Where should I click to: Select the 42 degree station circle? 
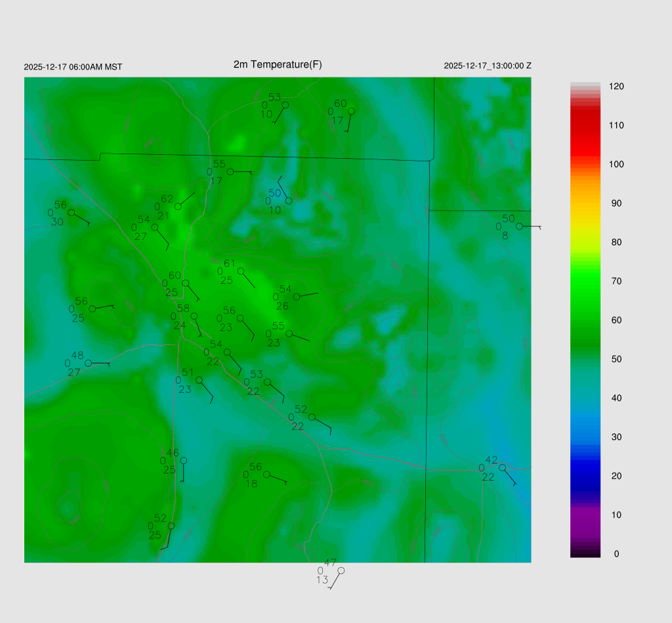[502, 468]
